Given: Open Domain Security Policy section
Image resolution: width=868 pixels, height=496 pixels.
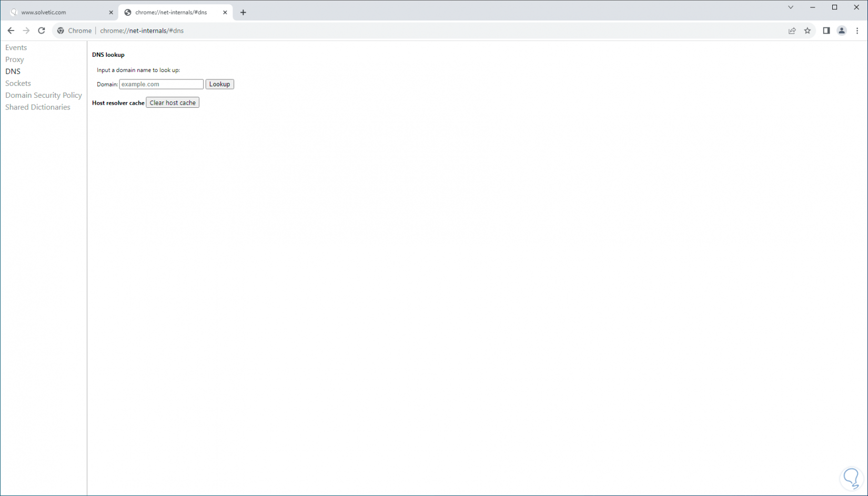Looking at the screenshot, I should 44,95.
